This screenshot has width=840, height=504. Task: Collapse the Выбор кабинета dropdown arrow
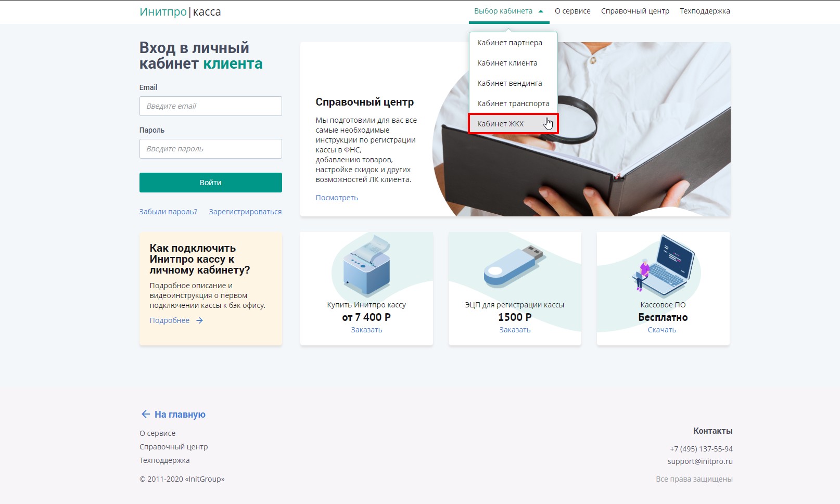point(541,11)
